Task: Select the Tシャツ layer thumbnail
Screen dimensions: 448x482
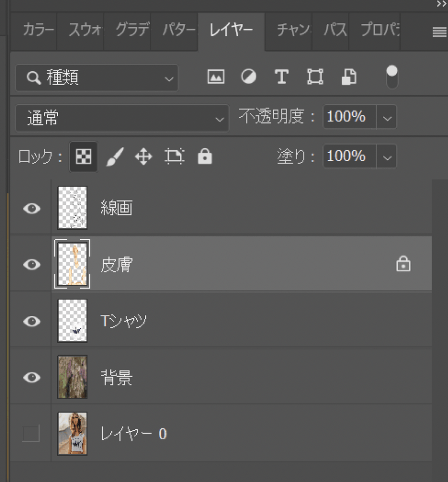Action: [72, 321]
